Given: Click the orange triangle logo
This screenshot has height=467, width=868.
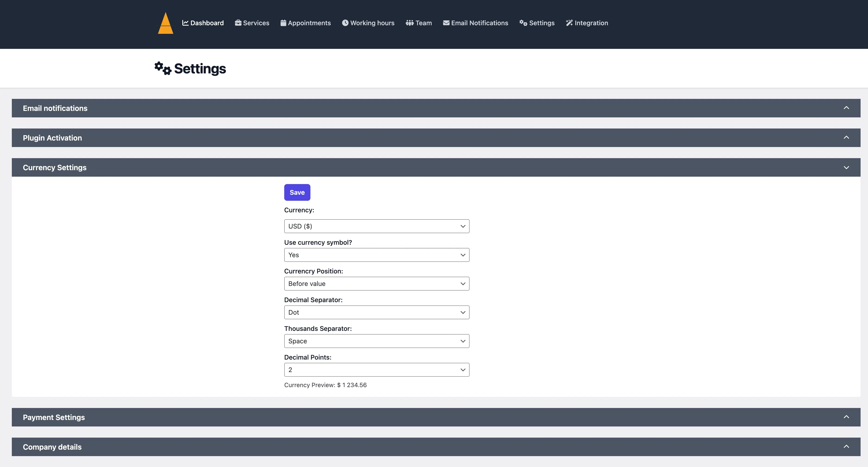Looking at the screenshot, I should click(x=165, y=23).
